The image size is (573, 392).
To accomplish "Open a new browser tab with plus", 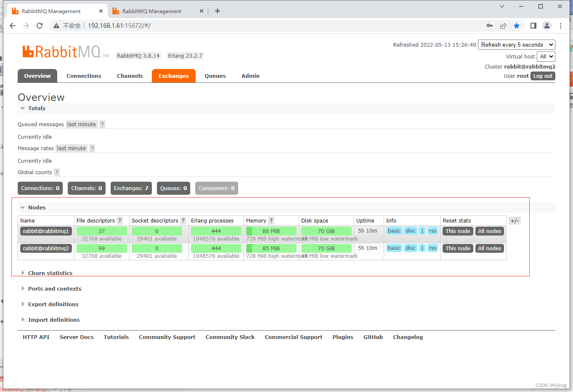I will tap(218, 11).
